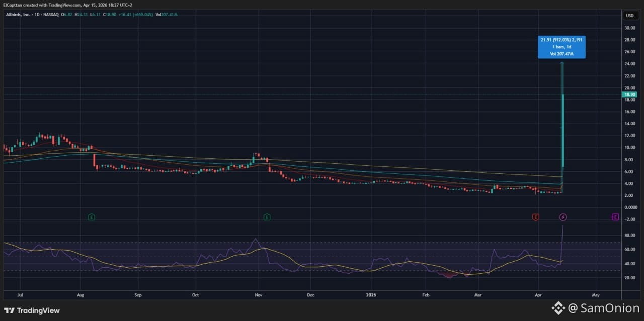
Task: Click the Vol 207.41M legend entry
Action: click(x=167, y=15)
